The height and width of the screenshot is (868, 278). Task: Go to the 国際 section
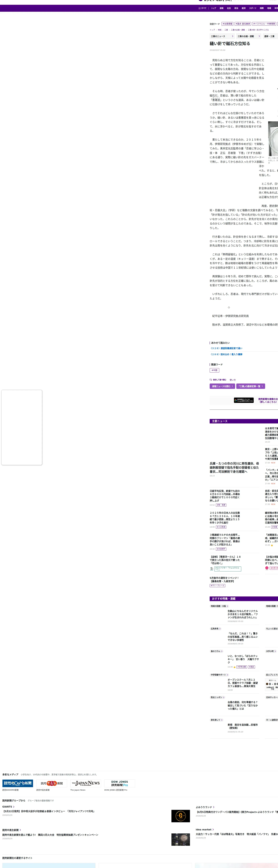(x=261, y=8)
